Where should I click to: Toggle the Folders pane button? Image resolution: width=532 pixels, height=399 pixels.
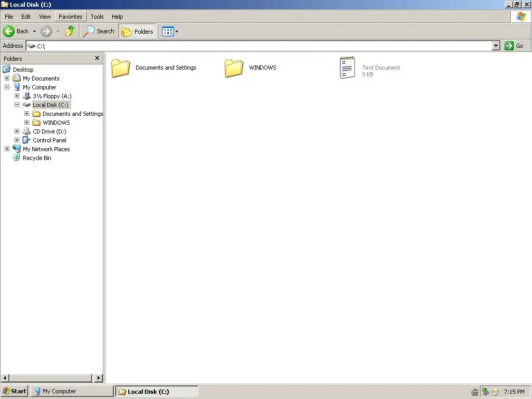click(x=137, y=31)
